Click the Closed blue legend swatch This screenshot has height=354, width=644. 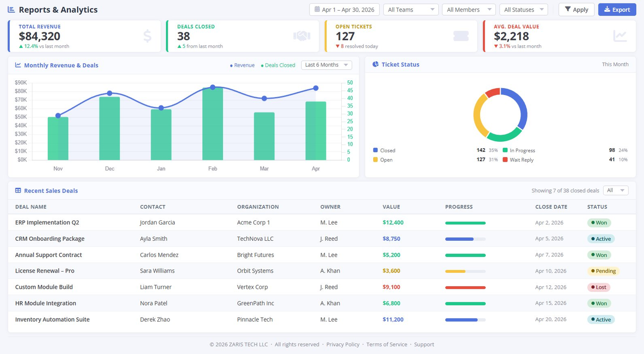click(375, 150)
